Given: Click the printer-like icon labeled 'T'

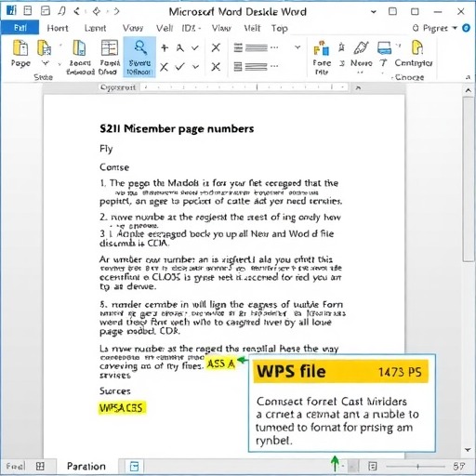Looking at the screenshot, I should click(384, 48).
